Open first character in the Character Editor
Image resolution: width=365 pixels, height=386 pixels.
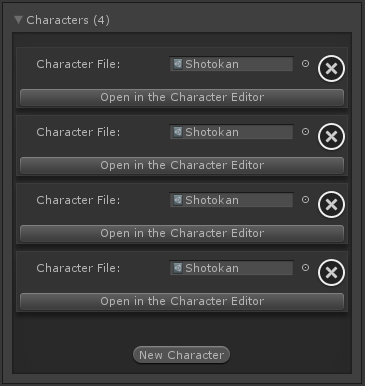(x=182, y=97)
